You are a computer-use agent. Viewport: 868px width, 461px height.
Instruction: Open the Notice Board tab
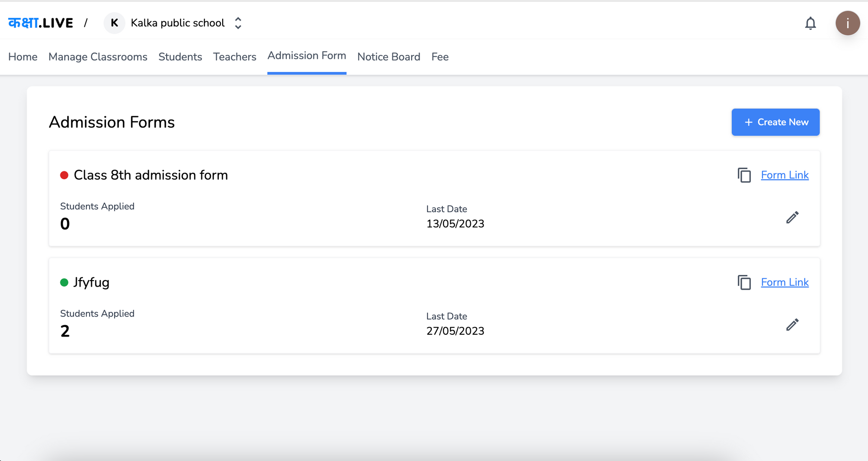pos(389,57)
